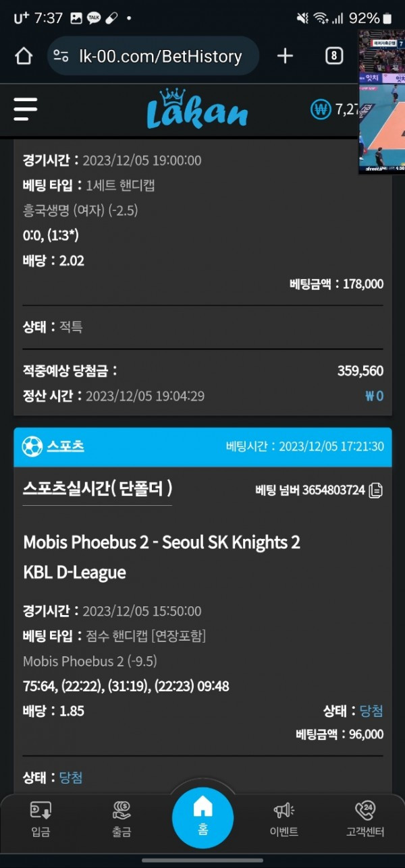Open the 출금 withdrawal tab
The image size is (405, 868).
pyautogui.click(x=122, y=819)
